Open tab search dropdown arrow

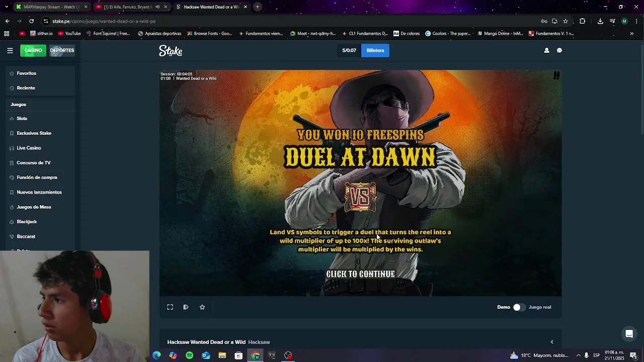[6, 7]
